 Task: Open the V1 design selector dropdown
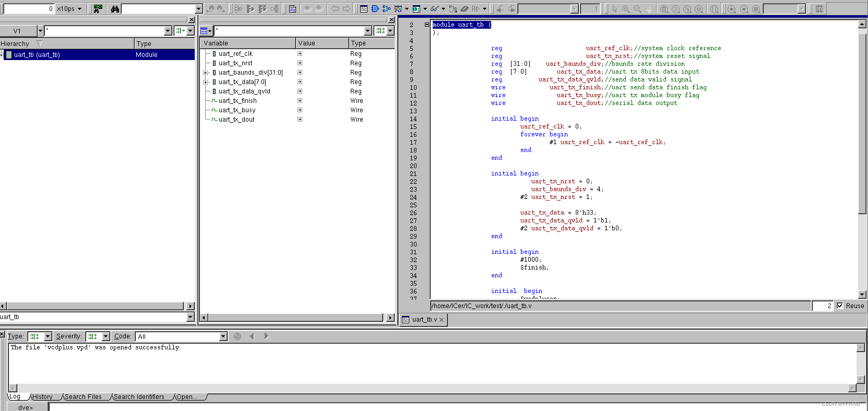point(40,31)
